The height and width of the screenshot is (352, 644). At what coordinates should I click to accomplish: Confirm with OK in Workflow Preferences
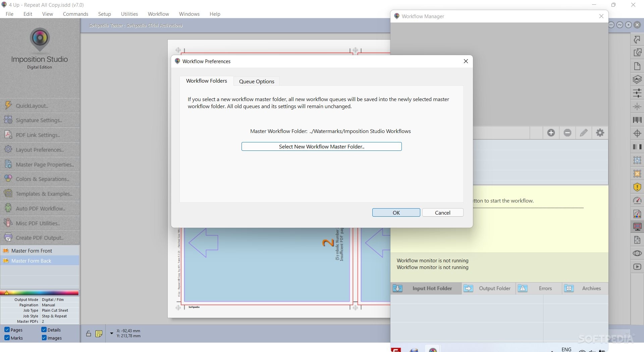point(396,213)
